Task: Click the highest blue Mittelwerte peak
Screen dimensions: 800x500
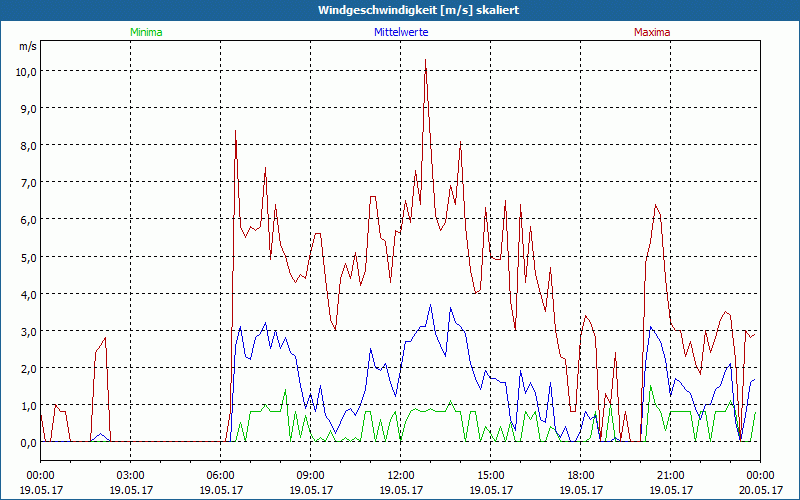Action: coord(431,305)
